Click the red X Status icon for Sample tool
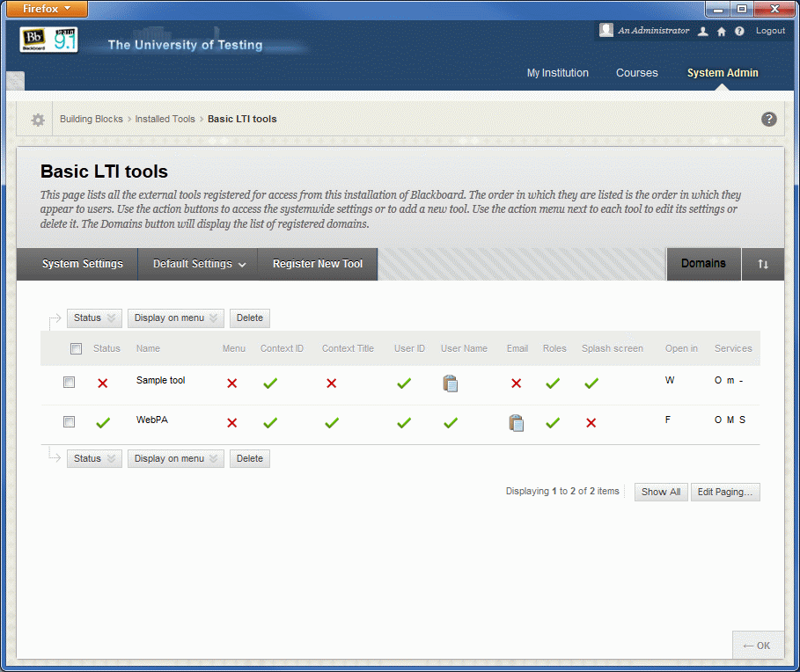The image size is (800, 672). (102, 383)
